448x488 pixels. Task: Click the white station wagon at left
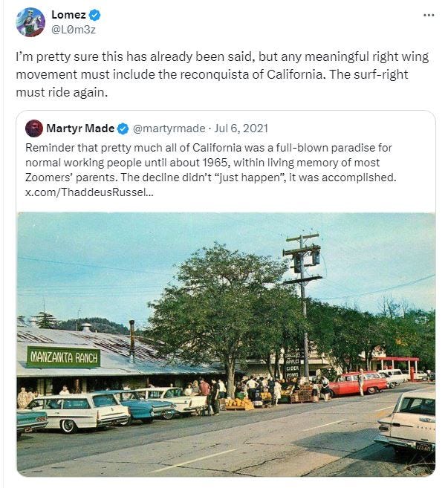point(78,411)
